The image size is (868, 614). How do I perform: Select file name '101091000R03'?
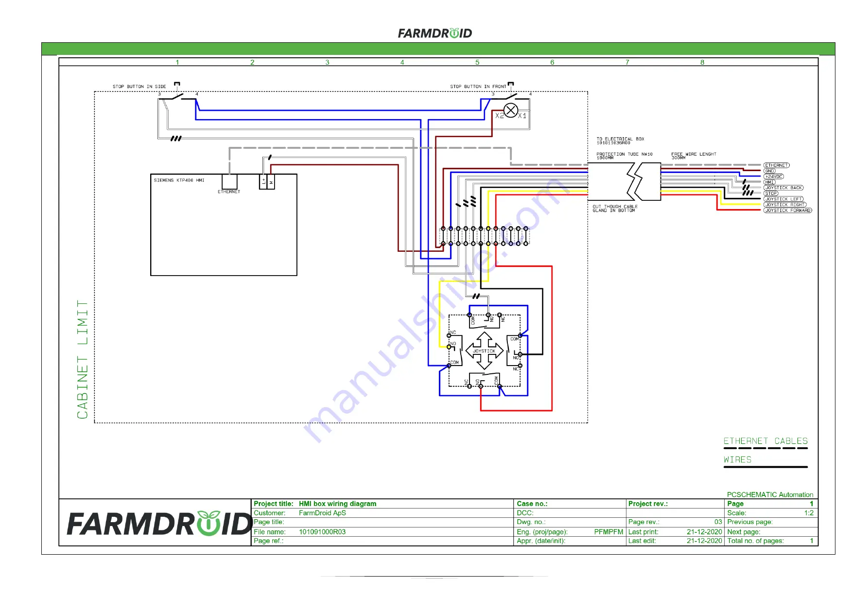tap(322, 532)
